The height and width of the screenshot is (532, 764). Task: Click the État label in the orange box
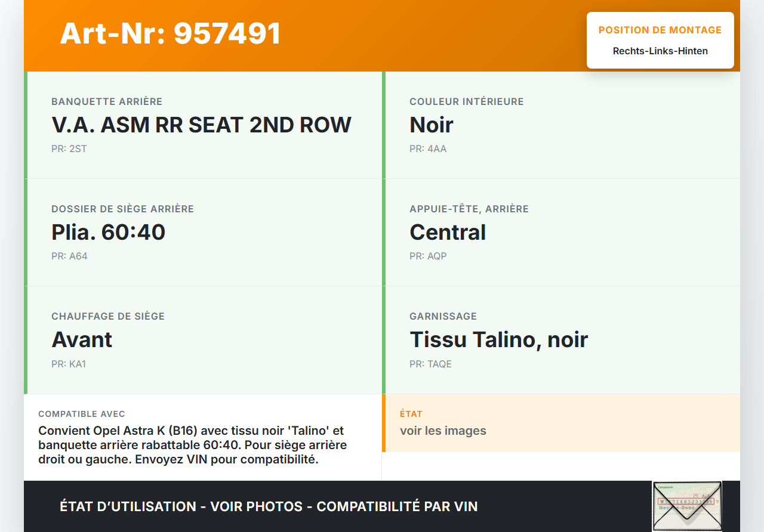click(411, 414)
